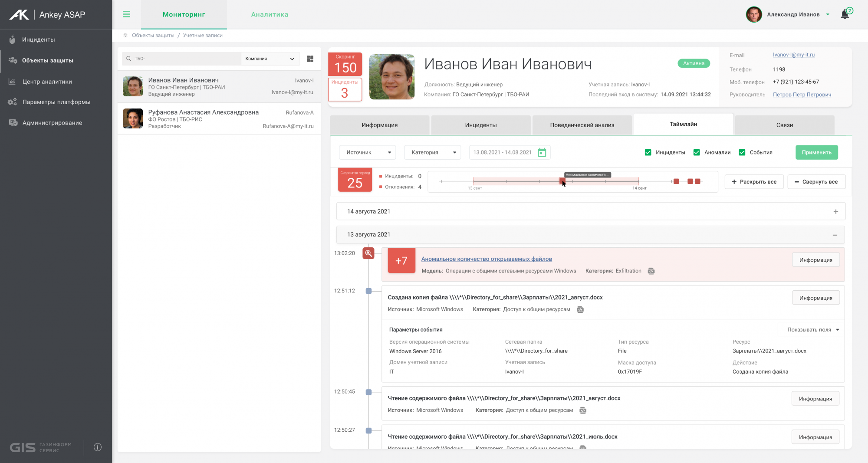This screenshot has width=868, height=463.
Task: Expand the 14 августа 2021 section
Action: 835,212
